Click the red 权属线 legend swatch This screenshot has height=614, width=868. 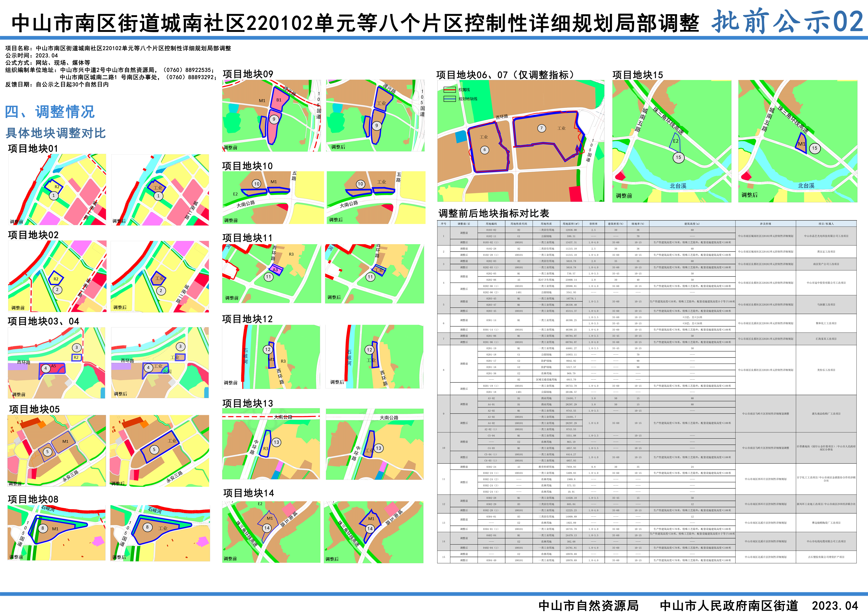pos(450,90)
